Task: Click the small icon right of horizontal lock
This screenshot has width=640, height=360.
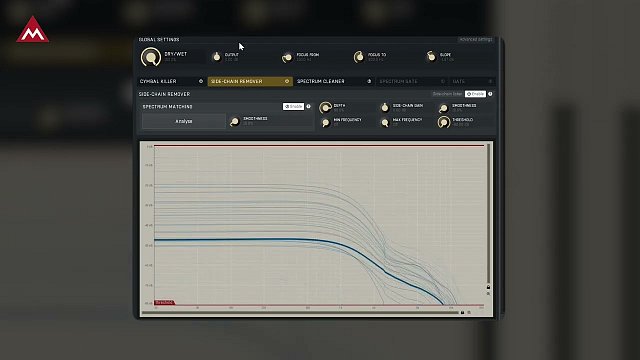Action: [469, 313]
